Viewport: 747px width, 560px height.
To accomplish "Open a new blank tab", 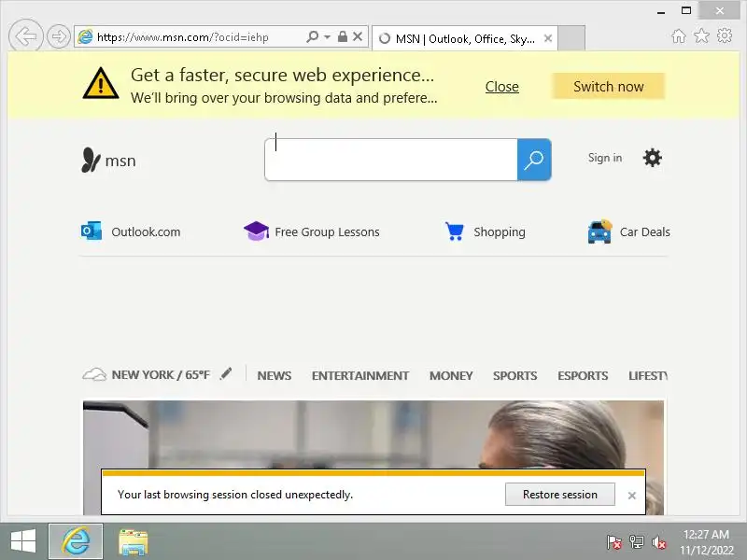I will [571, 38].
